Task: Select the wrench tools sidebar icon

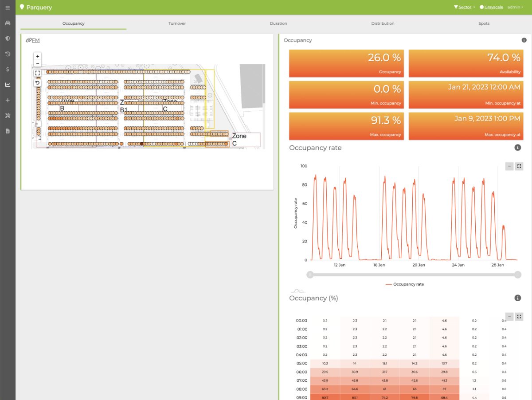Action: coord(8,116)
